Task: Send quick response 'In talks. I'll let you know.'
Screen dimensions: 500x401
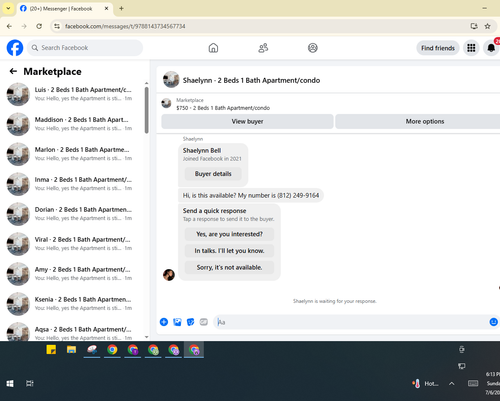Action: pos(229,251)
